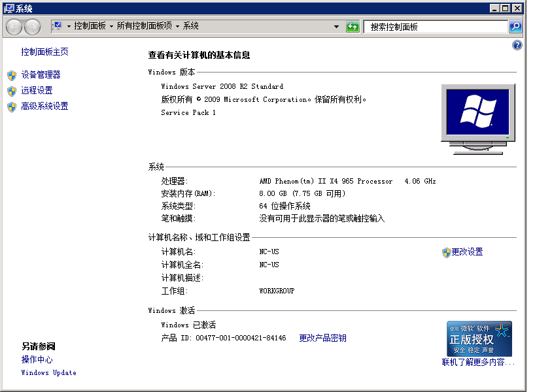Expand dropdown arrow after 控制面板 breadcrumb

(x=111, y=26)
